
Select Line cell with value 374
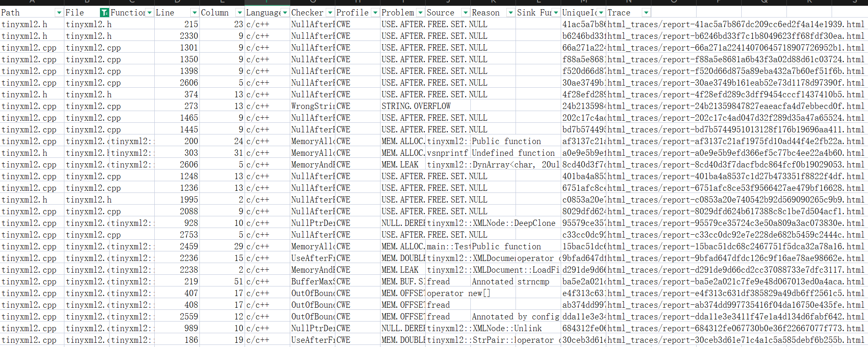(177, 95)
